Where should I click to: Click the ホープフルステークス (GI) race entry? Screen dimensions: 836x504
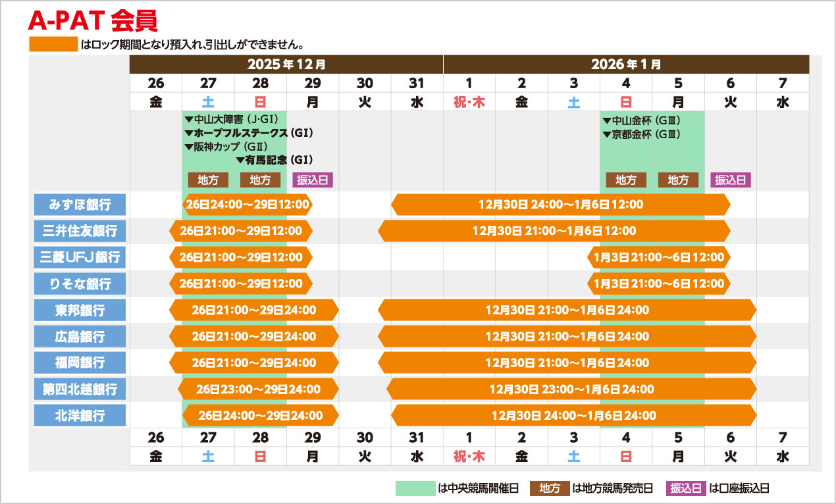[x=249, y=134]
